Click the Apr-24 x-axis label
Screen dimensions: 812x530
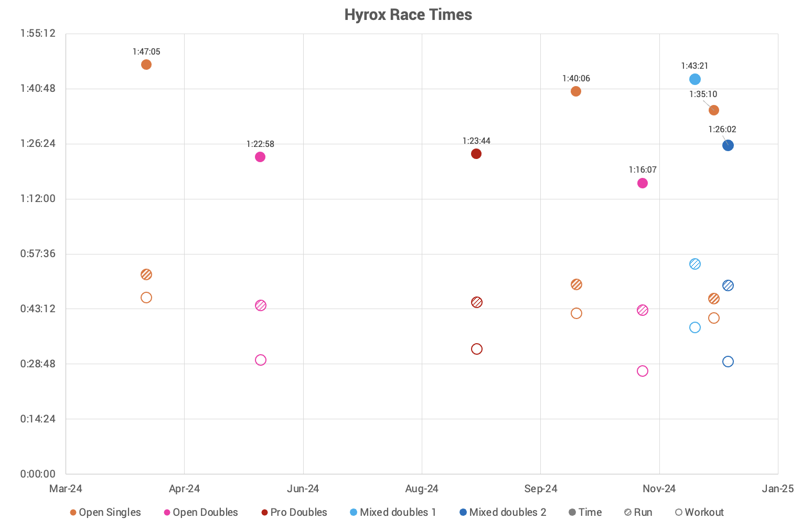tap(184, 489)
